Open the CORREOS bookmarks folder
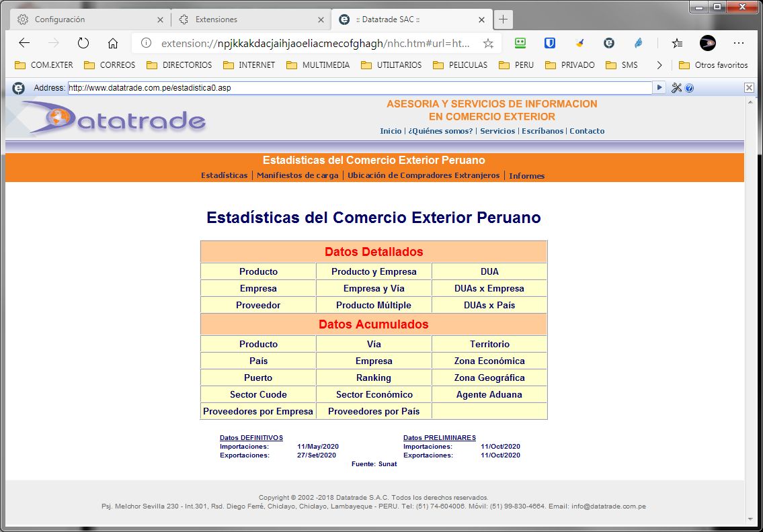Viewport: 763px width, 532px height. point(110,64)
